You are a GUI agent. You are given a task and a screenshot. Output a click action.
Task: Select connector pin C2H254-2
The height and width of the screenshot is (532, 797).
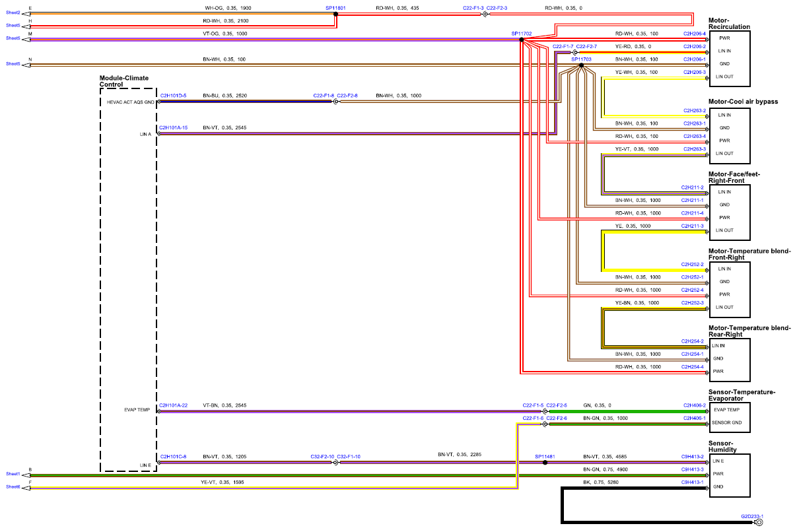[693, 341]
